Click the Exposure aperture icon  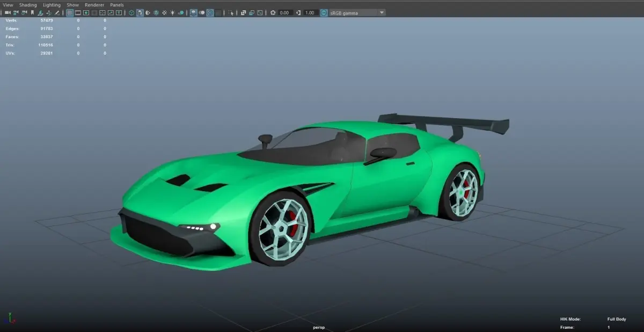point(273,12)
